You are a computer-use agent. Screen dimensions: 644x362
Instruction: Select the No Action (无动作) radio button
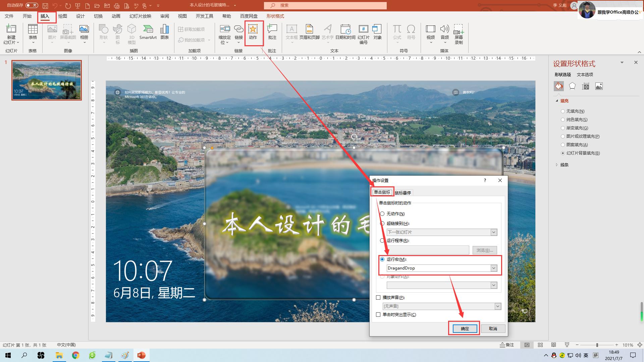382,214
